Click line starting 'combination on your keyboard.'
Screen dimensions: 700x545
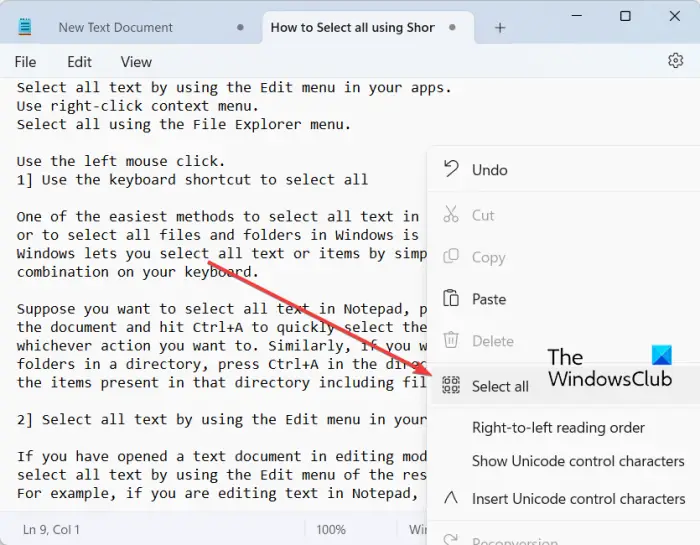(x=138, y=271)
